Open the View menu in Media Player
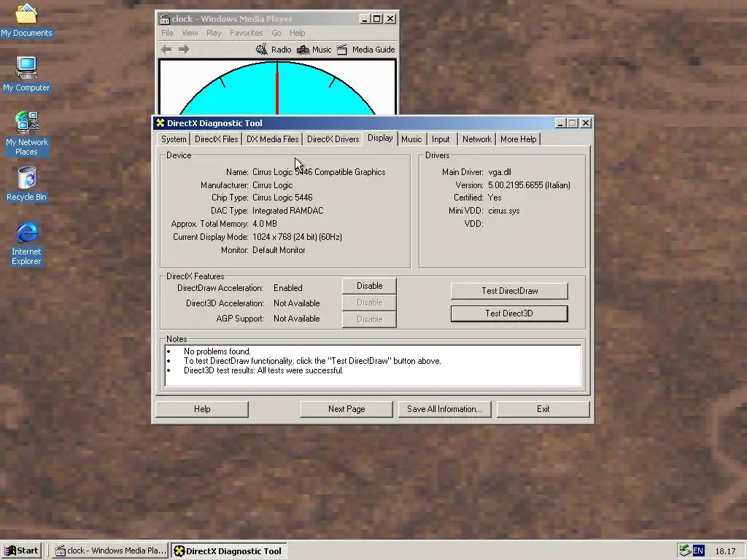 (190, 33)
